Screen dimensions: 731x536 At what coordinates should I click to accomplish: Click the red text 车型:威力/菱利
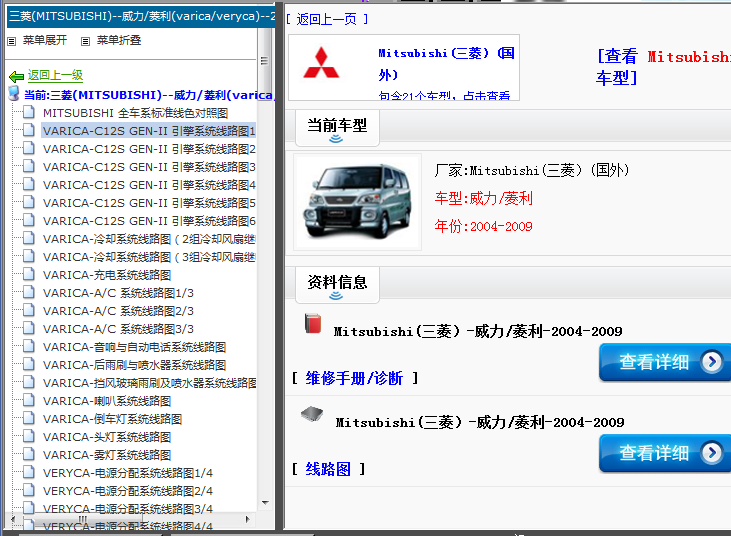tap(483, 199)
